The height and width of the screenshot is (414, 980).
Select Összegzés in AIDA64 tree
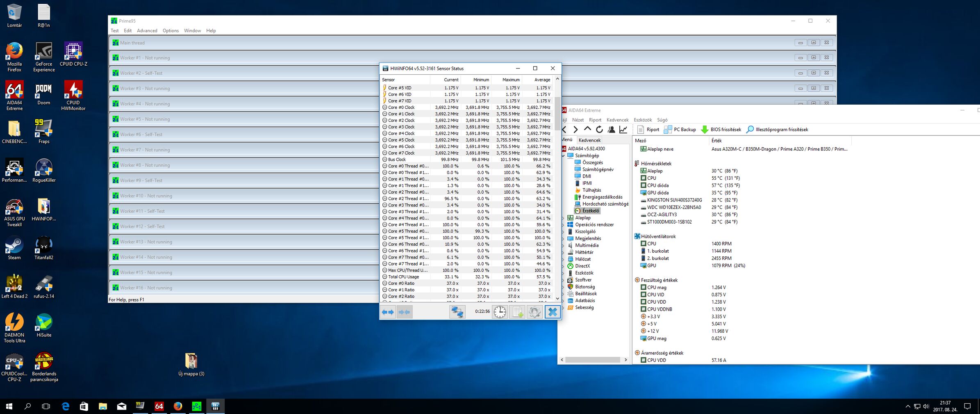point(592,162)
